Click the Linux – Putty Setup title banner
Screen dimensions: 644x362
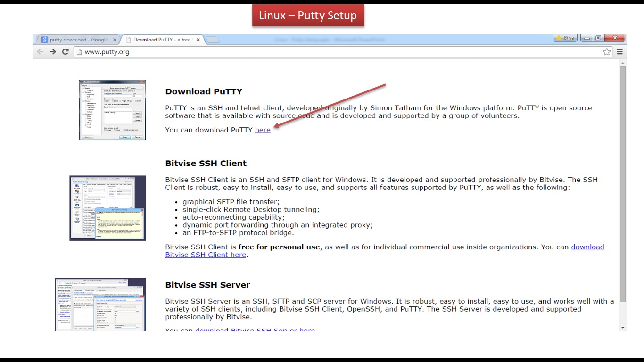[308, 16]
